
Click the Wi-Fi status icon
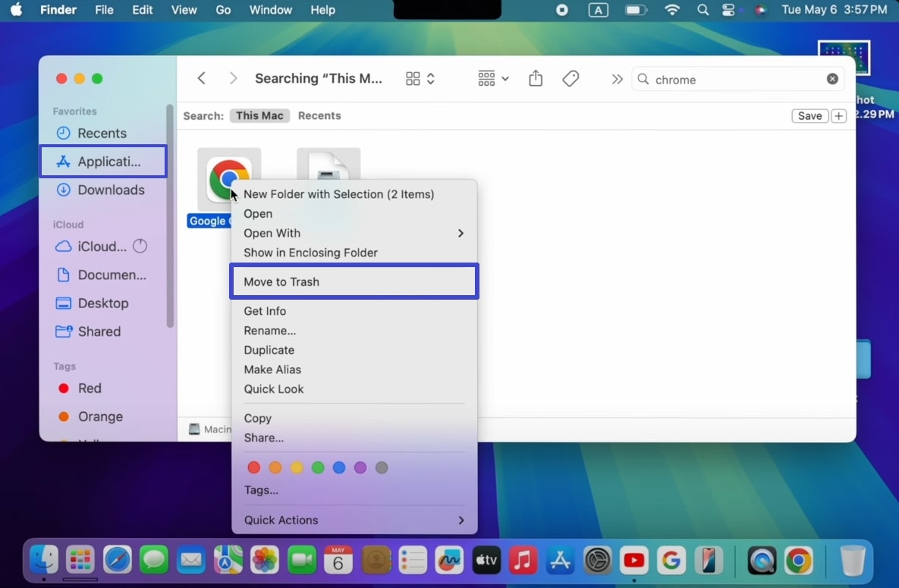coord(672,10)
